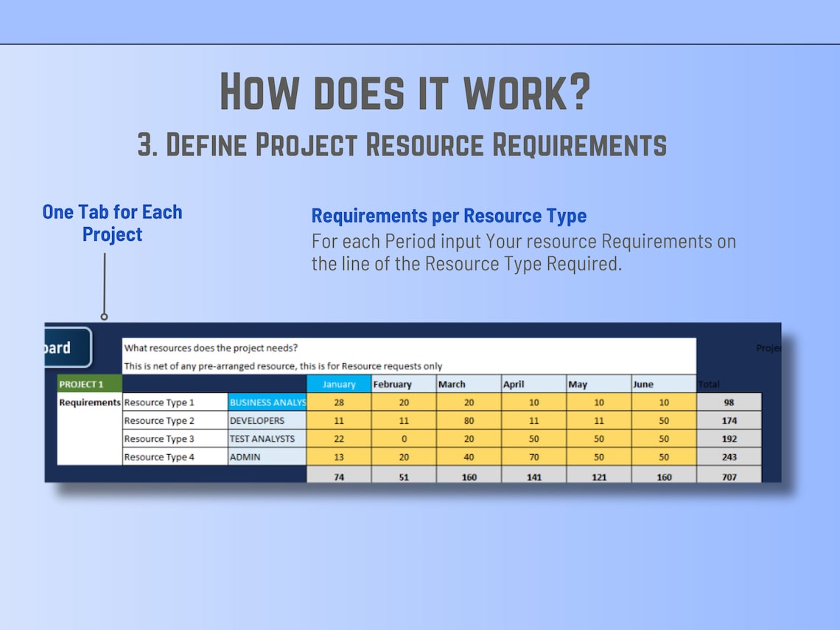The height and width of the screenshot is (630, 840).
Task: Click the DEVELOPERS resource type cell
Action: pyautogui.click(x=267, y=421)
